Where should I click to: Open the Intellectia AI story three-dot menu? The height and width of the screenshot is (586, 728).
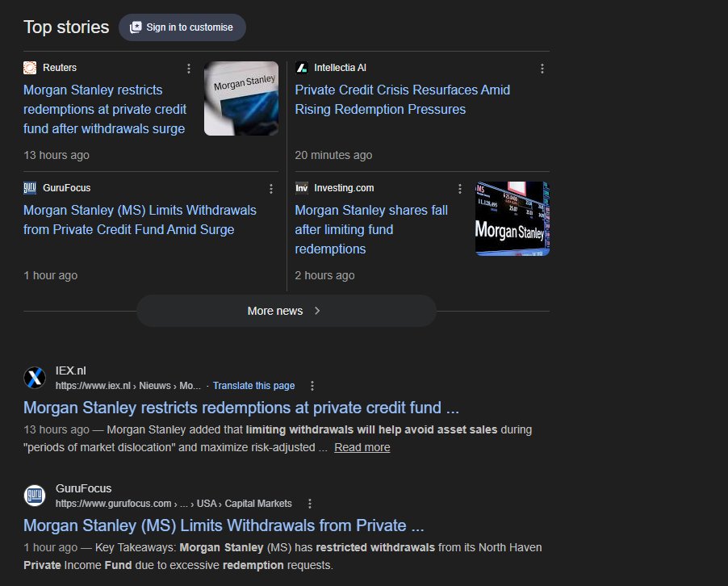(x=542, y=69)
